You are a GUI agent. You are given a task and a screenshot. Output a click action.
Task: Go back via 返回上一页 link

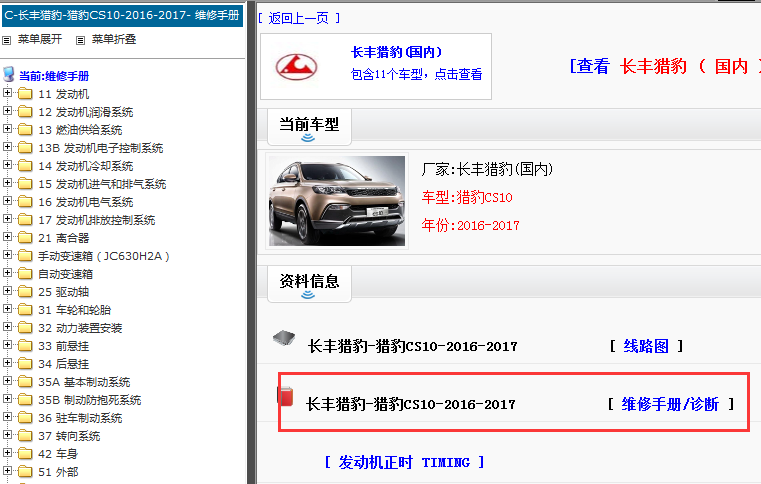[298, 18]
